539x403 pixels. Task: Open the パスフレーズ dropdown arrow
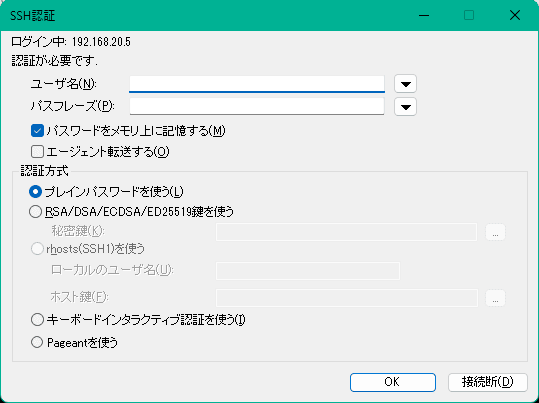406,107
